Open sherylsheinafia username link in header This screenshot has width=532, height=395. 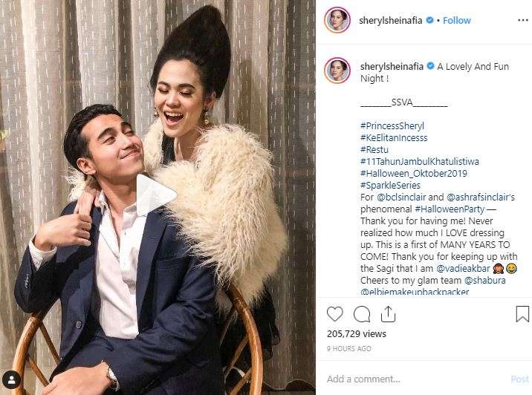coord(391,20)
